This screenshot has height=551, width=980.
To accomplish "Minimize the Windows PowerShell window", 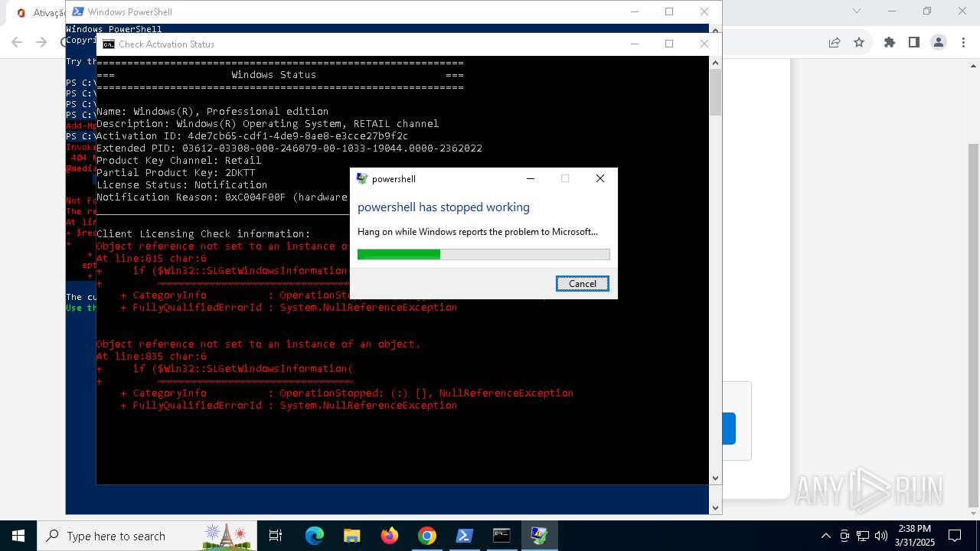I will [634, 11].
